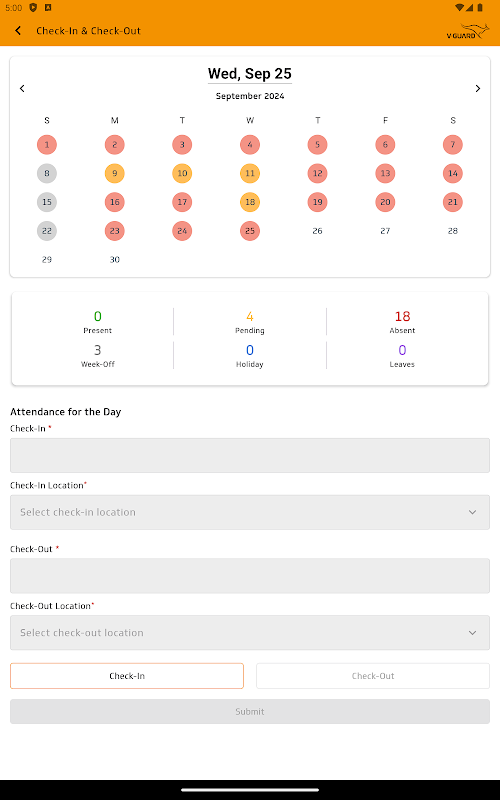The height and width of the screenshot is (800, 500).
Task: Expand the check-out location chevron
Action: pos(472,633)
